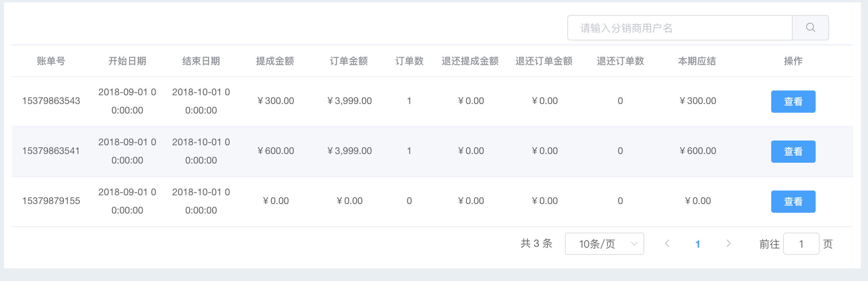Click the 前往 page jump input box

click(x=801, y=244)
